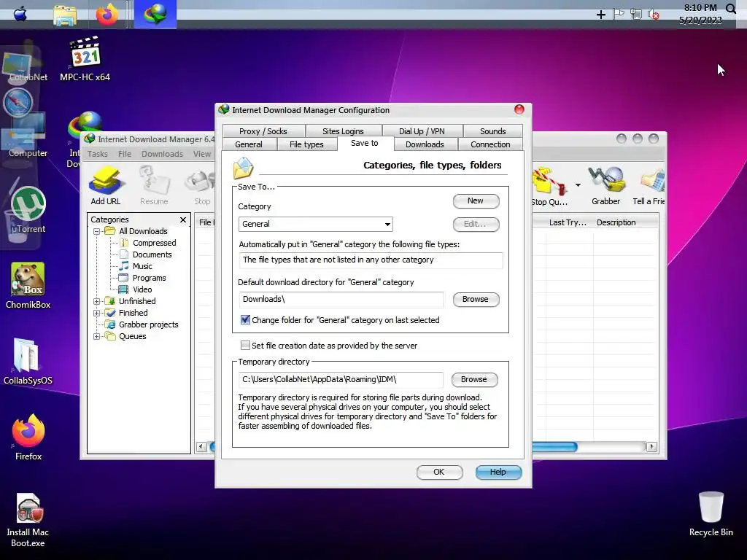This screenshot has width=747, height=560.
Task: Click the Edit... category button
Action: [476, 225]
